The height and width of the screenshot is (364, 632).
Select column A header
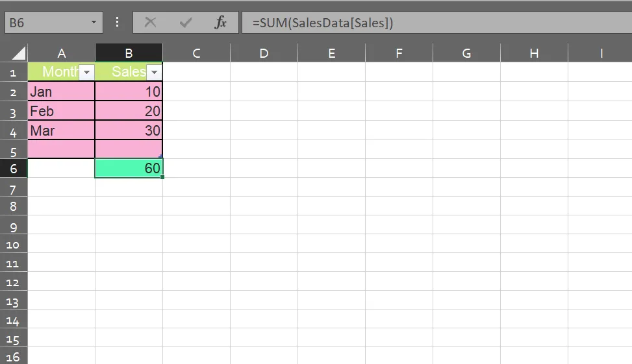[61, 53]
